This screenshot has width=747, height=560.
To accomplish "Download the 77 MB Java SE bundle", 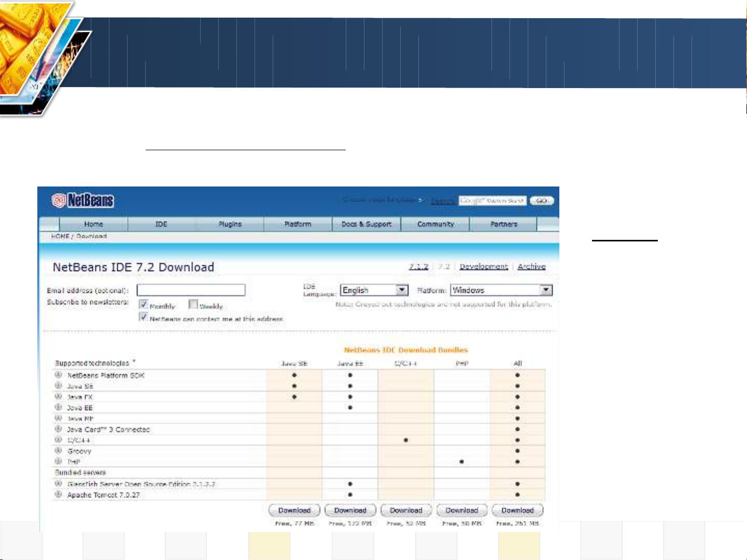I will click(x=294, y=510).
